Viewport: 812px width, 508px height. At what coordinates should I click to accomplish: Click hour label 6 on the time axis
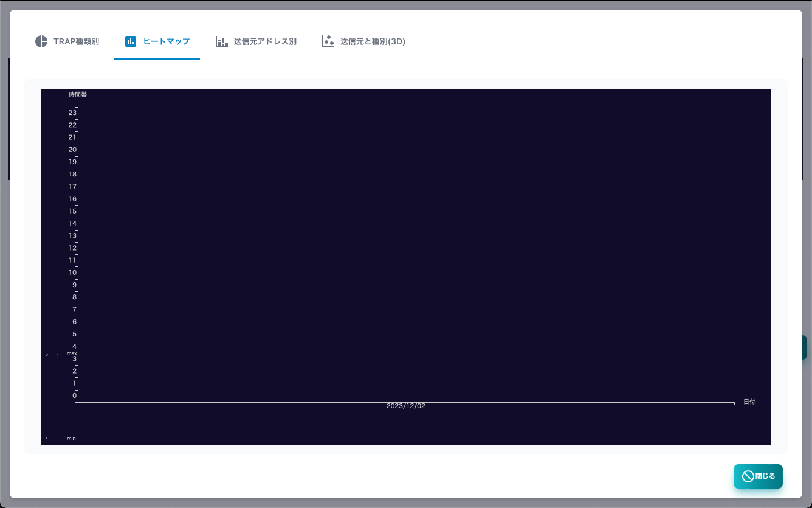pyautogui.click(x=74, y=322)
